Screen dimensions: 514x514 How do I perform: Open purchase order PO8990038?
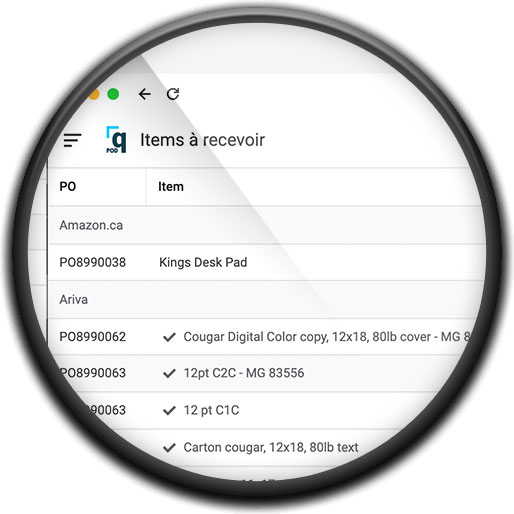[x=93, y=262]
